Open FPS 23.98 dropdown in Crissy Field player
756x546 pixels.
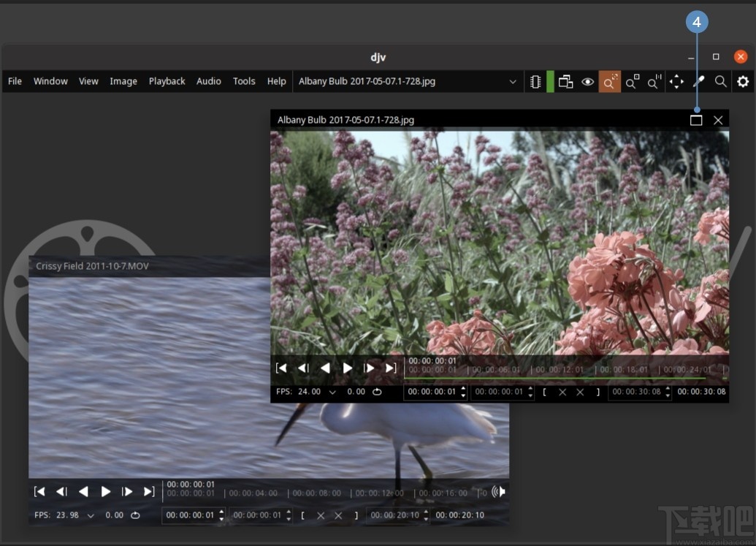[91, 515]
